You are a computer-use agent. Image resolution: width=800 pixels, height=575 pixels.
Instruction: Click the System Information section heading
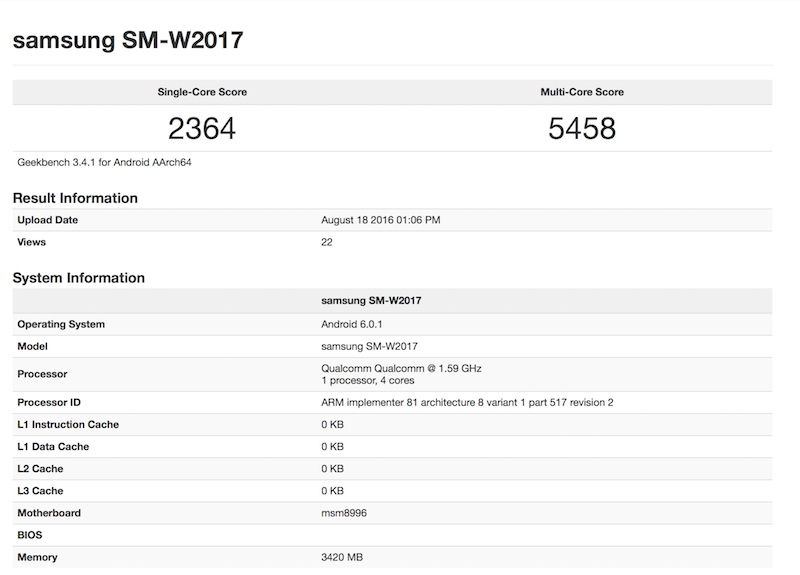(78, 278)
